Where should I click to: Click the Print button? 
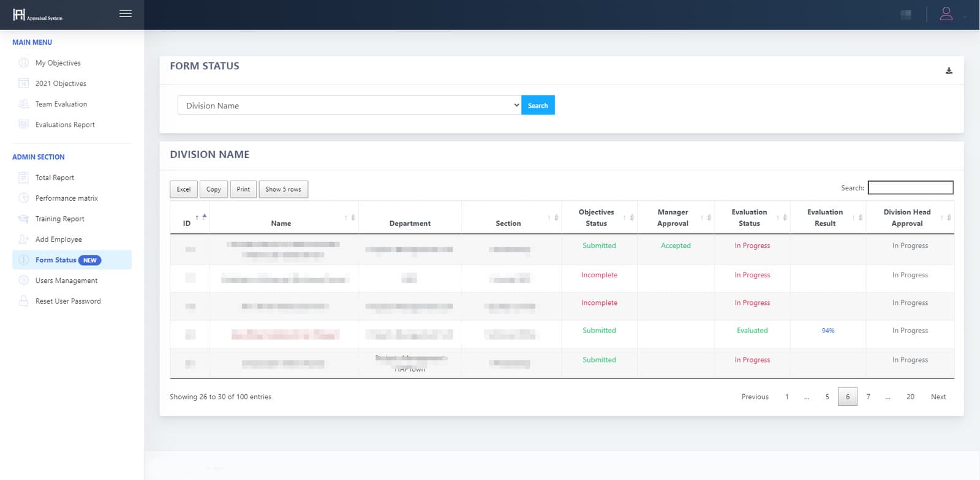(x=243, y=189)
